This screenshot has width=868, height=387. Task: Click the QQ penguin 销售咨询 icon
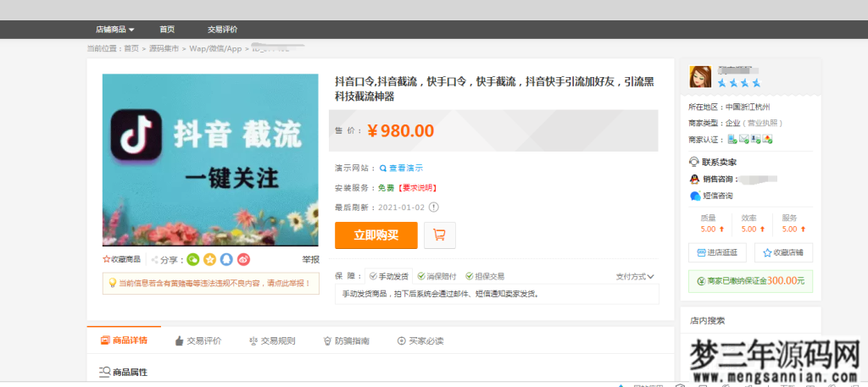point(694,180)
